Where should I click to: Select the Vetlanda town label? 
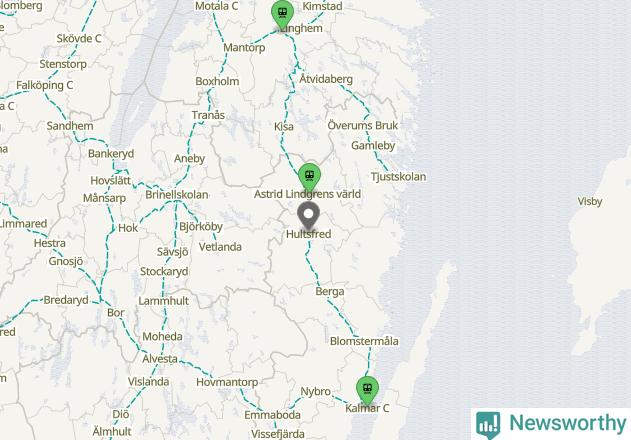click(220, 247)
